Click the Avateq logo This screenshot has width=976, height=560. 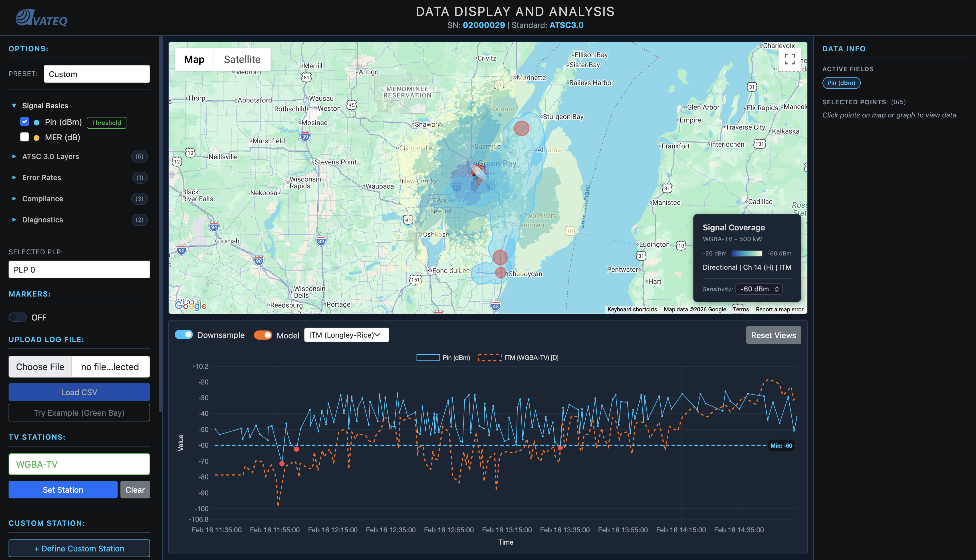click(42, 18)
